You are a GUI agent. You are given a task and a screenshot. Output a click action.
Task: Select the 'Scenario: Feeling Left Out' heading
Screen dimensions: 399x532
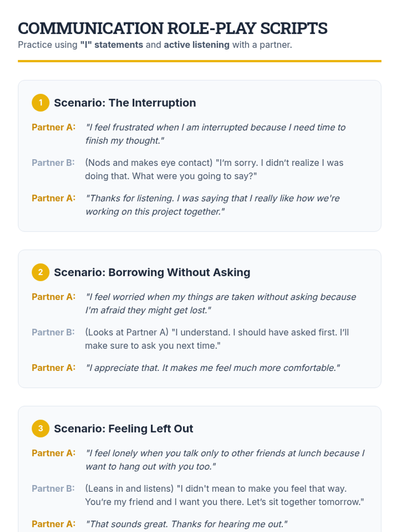tap(123, 429)
